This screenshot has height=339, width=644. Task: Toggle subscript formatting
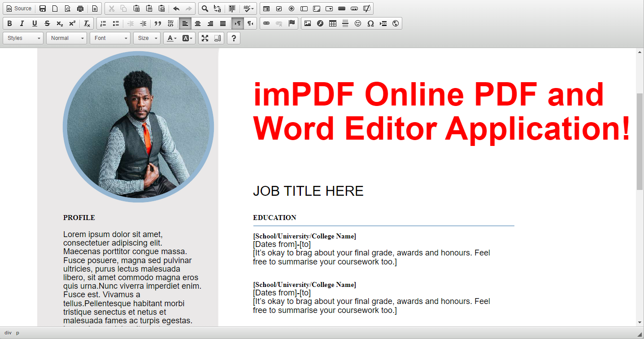point(60,23)
